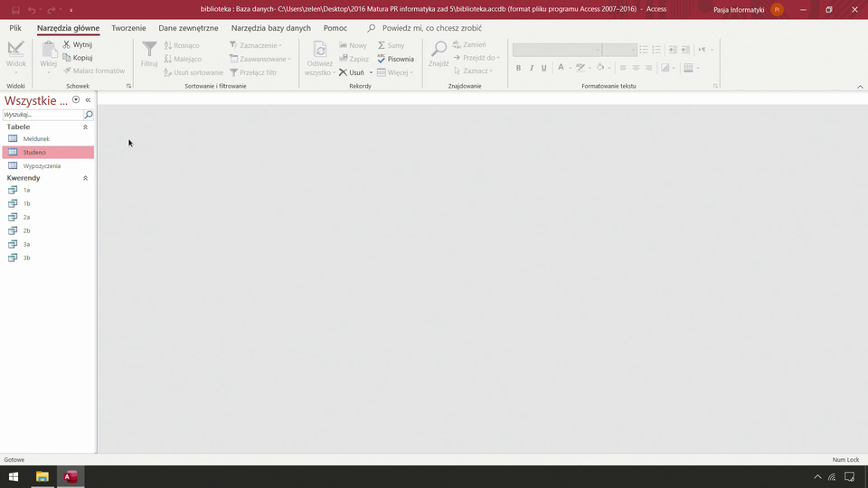This screenshot has width=868, height=488.
Task: Collapse the ribbon using the caret arrow
Action: tap(860, 87)
